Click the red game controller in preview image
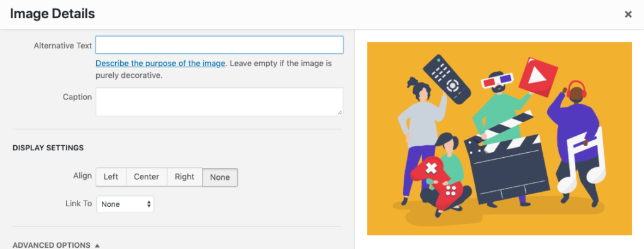This screenshot has height=249, width=644. click(435, 182)
